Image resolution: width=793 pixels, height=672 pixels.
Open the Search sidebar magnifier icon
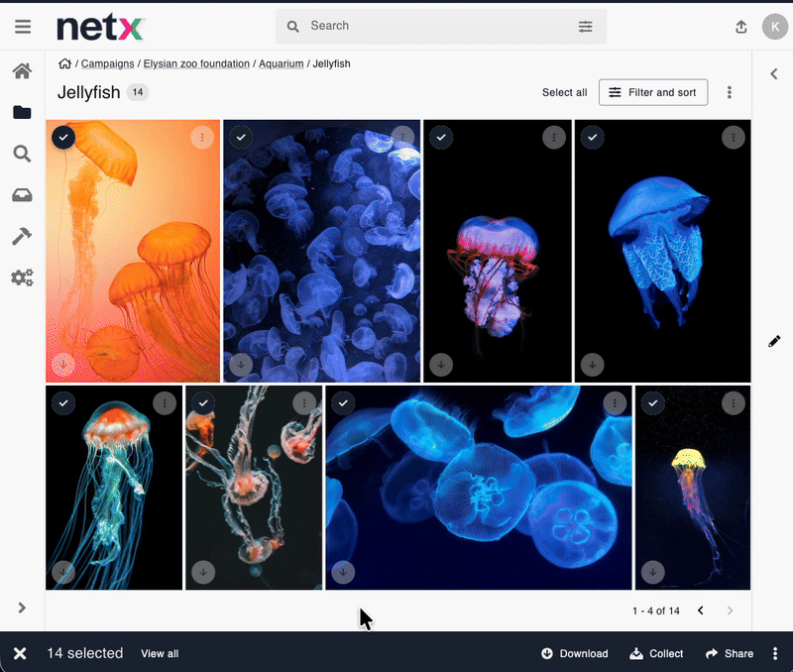coord(22,154)
